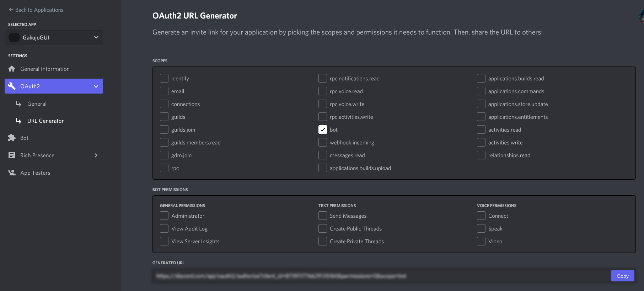This screenshot has height=291, width=644.
Task: Click the sub-item arrow icon beside URL Generator
Action: coord(18,121)
